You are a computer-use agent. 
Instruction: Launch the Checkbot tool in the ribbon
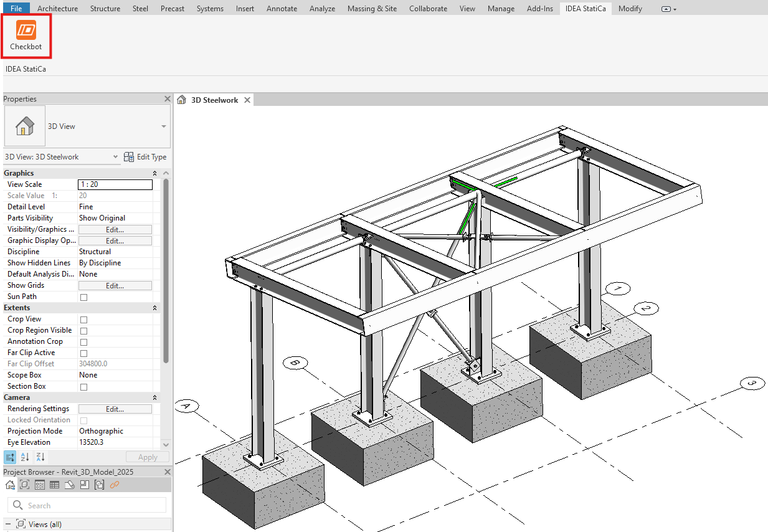26,36
